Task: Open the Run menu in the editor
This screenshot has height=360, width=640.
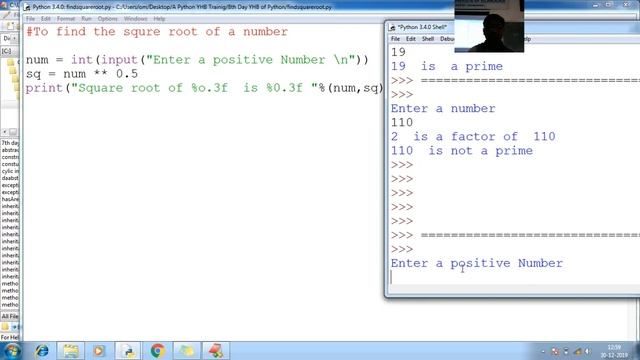Action: click(86, 19)
